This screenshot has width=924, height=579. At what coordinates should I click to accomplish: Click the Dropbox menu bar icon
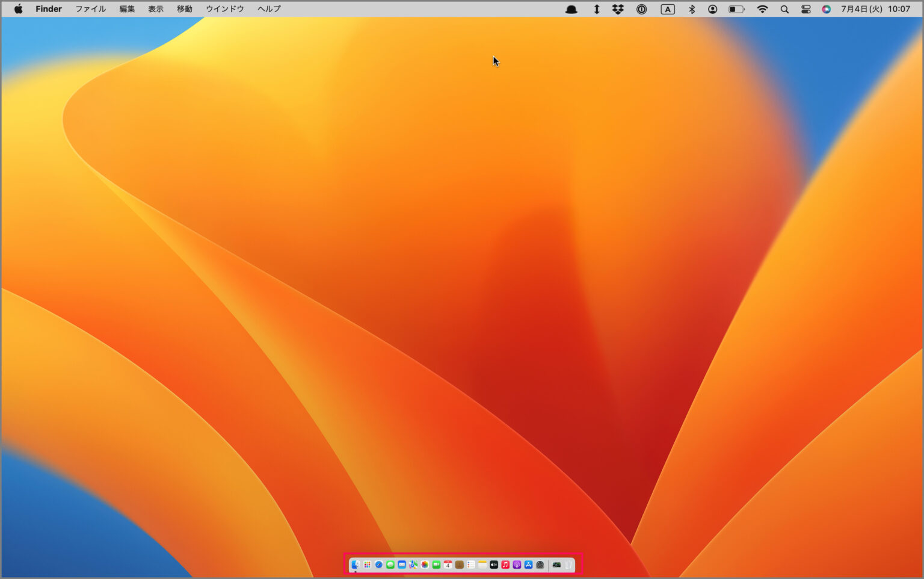click(x=618, y=8)
